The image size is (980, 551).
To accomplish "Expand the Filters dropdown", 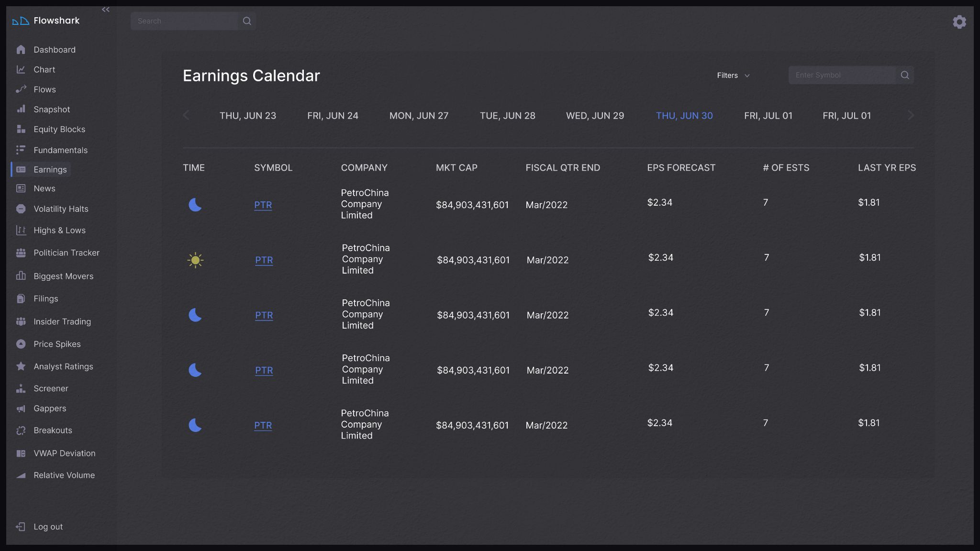I will coord(733,76).
